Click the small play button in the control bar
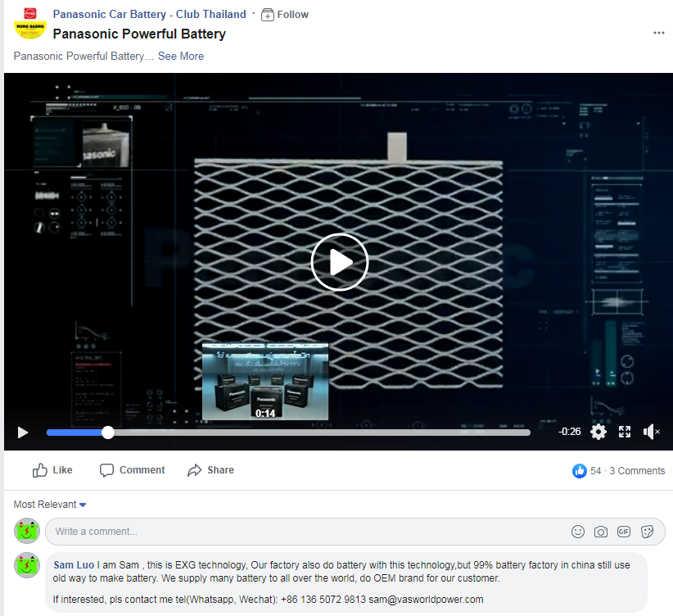This screenshot has width=673, height=616. pyautogui.click(x=23, y=433)
